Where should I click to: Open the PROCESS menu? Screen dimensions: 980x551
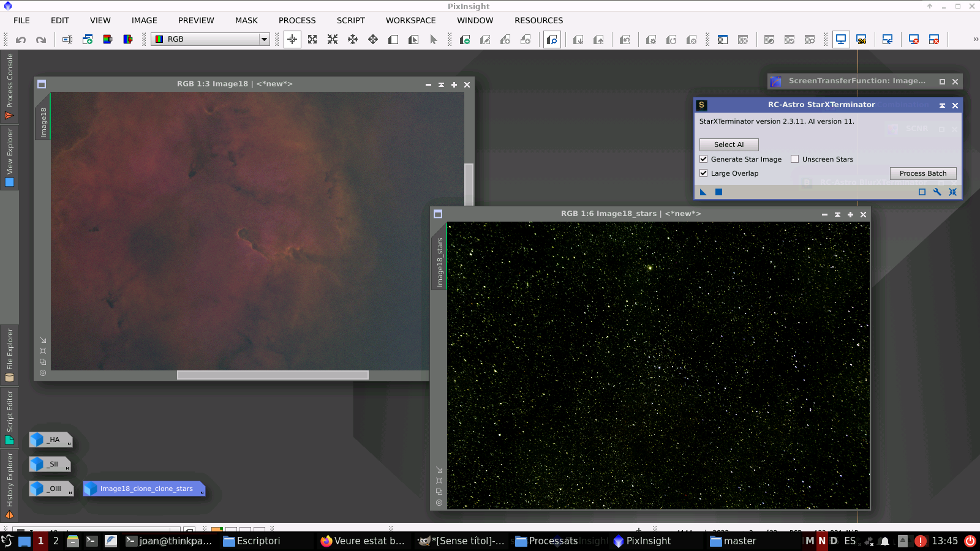297,20
